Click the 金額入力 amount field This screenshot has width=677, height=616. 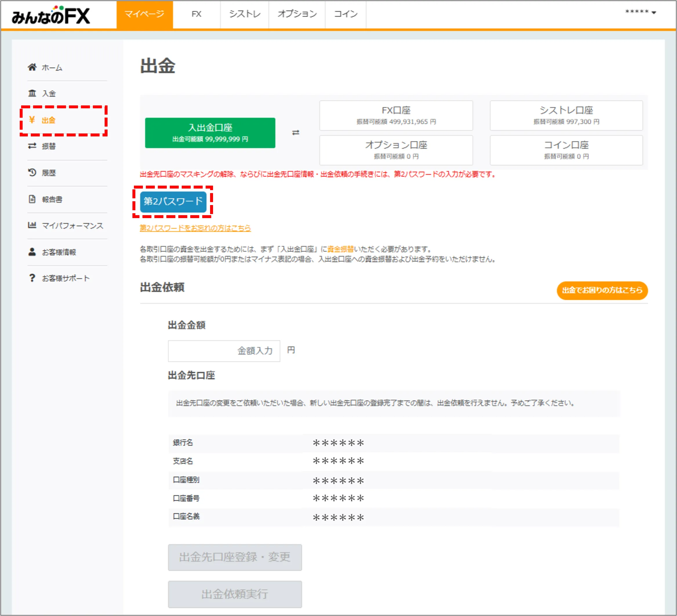pyautogui.click(x=224, y=351)
